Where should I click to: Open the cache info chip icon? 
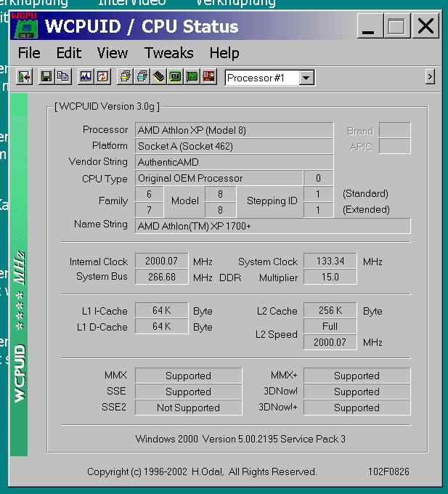coord(158,77)
